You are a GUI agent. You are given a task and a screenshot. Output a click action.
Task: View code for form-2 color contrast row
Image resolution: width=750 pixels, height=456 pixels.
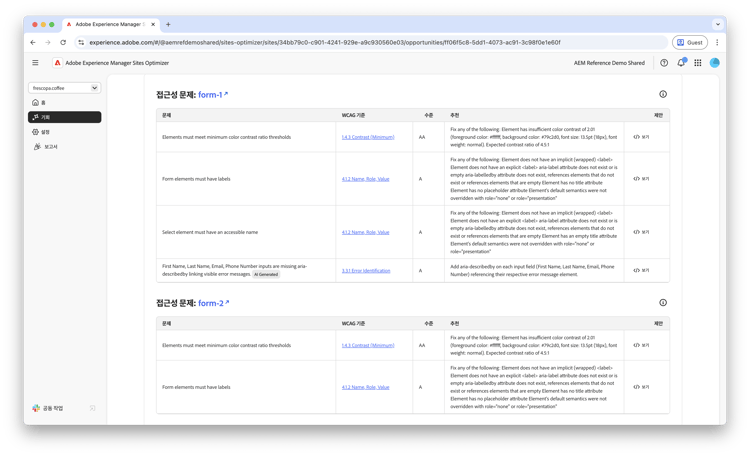(641, 345)
